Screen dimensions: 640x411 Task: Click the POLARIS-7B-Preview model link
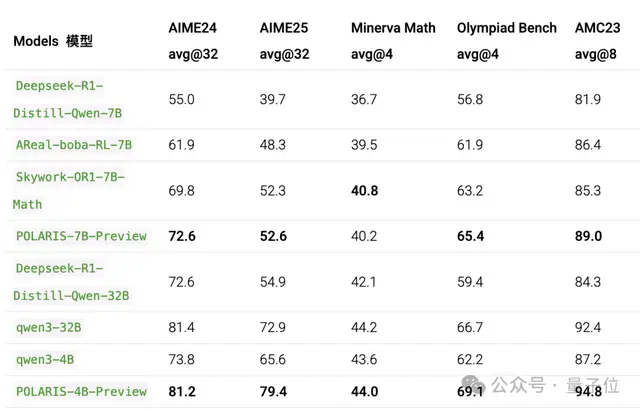(81, 236)
